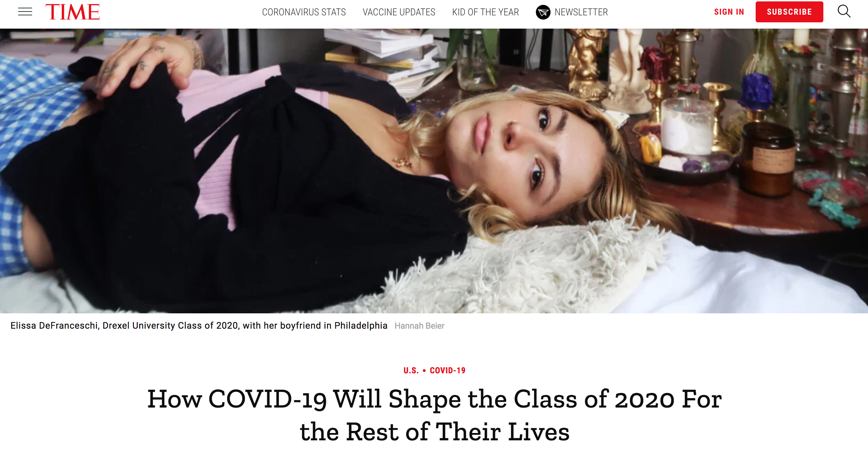Click the Elissa DeFranceschi image caption
The height and width of the screenshot is (455, 868).
(x=199, y=326)
